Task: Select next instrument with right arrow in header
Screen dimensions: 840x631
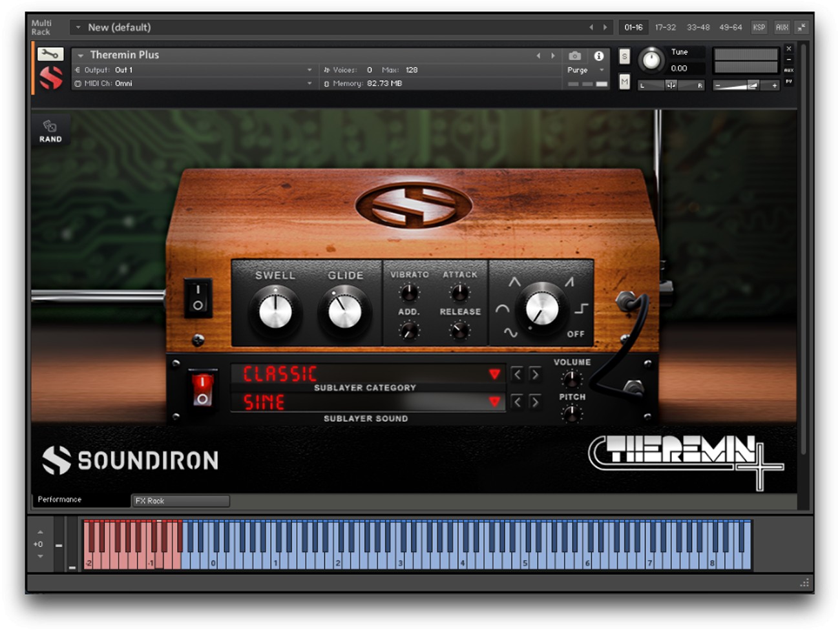Action: coord(552,56)
